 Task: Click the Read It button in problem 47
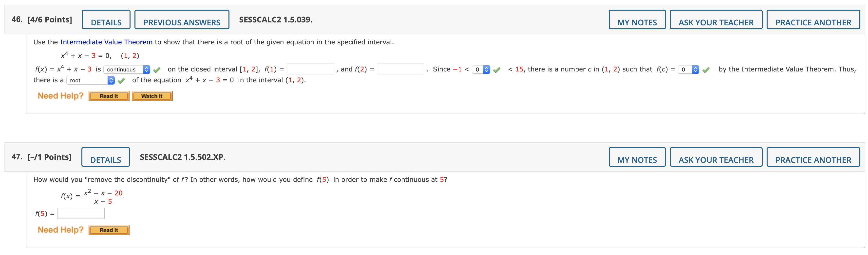[x=109, y=230]
